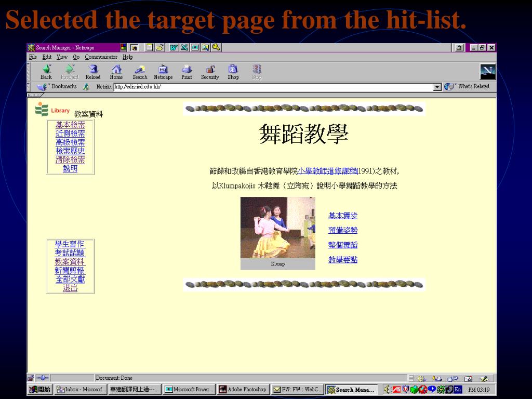Open the Bookmarks dropdown
Image resolution: width=532 pixels, height=399 pixels.
[57, 87]
